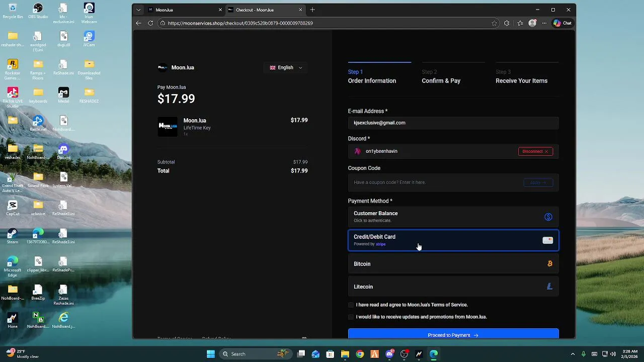Screen dimensions: 644x362
Task: Choose Bitcoin payment method
Action: coord(453,264)
